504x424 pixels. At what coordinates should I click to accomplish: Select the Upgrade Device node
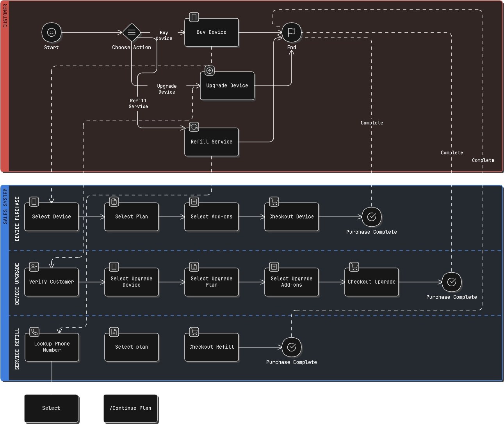227,86
